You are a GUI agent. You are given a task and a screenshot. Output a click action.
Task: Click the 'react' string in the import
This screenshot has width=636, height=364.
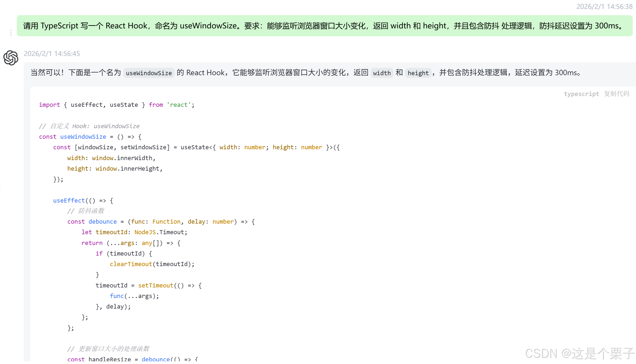(179, 105)
